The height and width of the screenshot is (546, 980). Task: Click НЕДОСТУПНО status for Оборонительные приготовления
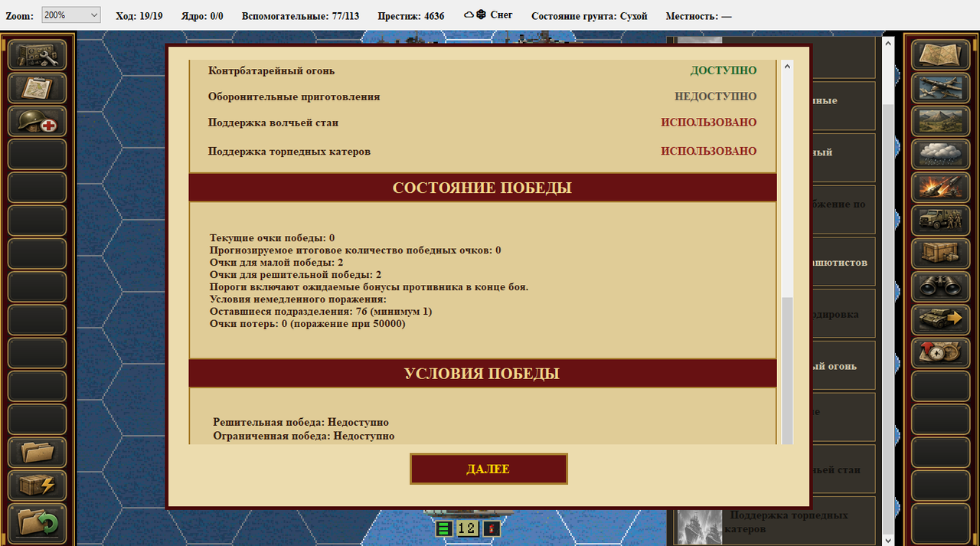click(716, 96)
